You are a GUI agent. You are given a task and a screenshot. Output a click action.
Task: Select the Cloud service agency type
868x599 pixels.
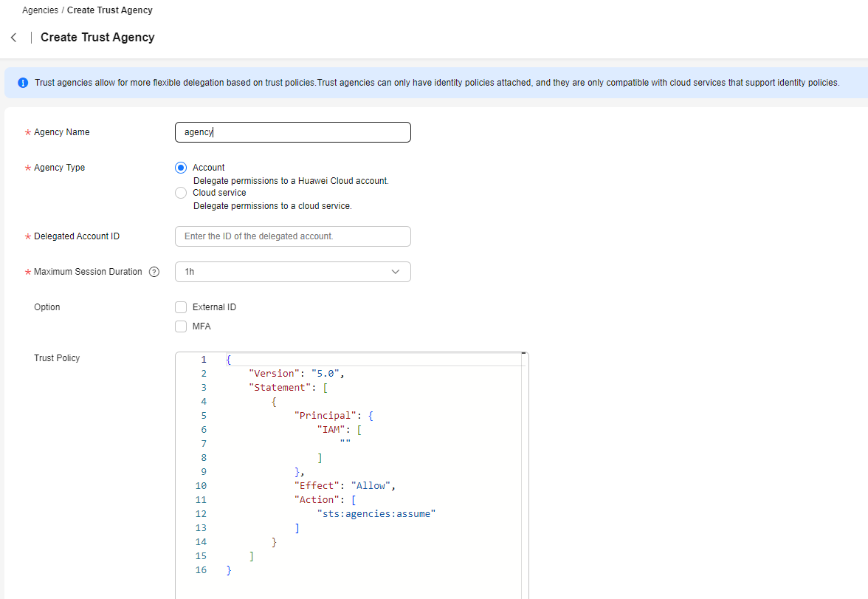pyautogui.click(x=181, y=193)
